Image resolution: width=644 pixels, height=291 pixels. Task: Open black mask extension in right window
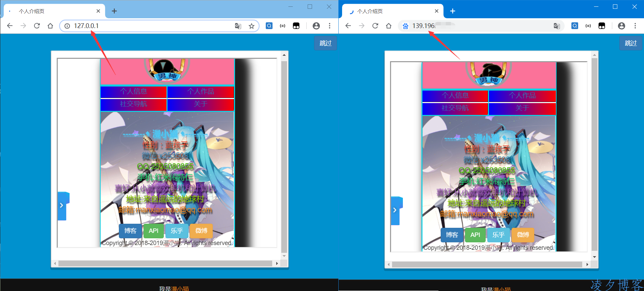[x=602, y=26]
